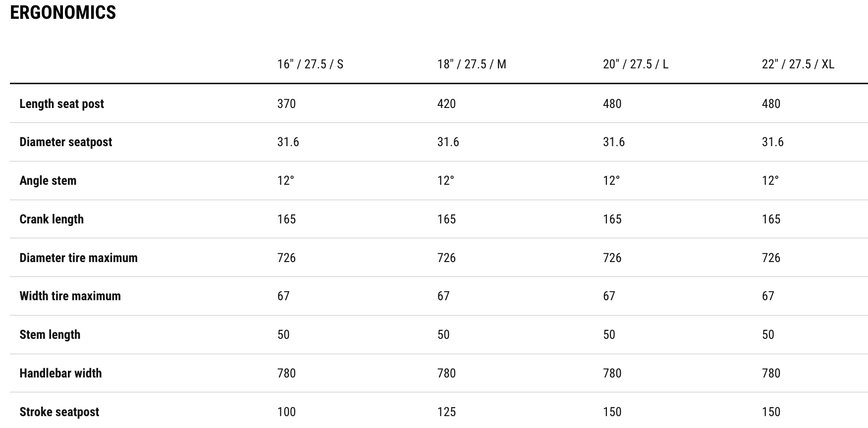Click the size XL handlebar width 780 value
The width and height of the screenshot is (868, 428).
[x=771, y=374]
